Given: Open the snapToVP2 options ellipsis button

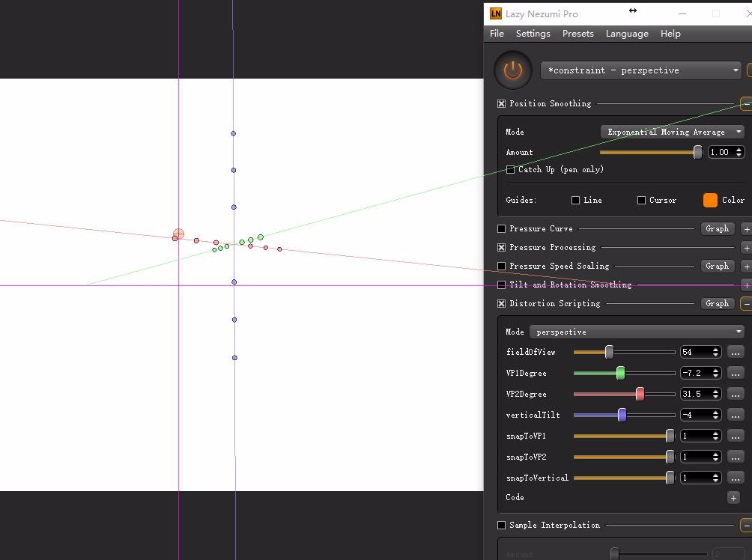Looking at the screenshot, I should pos(736,457).
